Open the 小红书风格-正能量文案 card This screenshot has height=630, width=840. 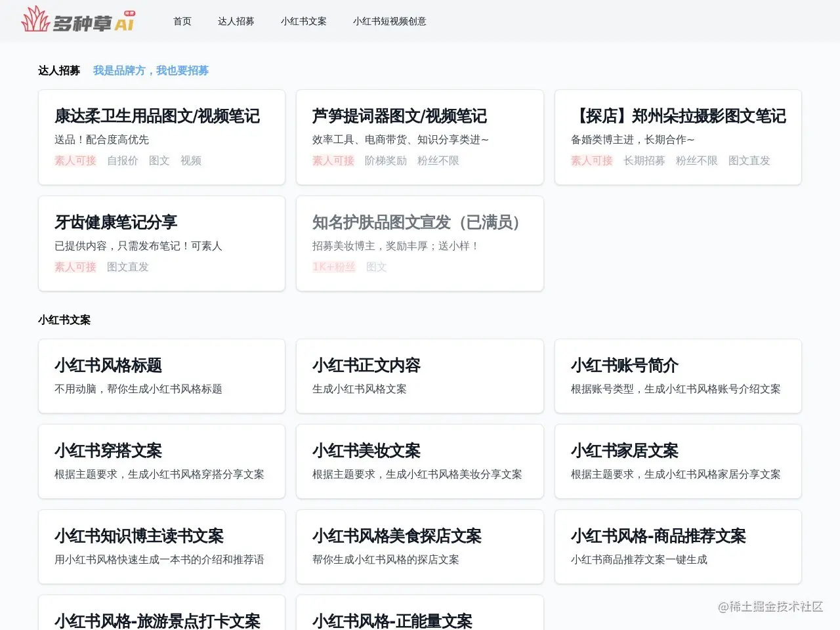pyautogui.click(x=420, y=613)
